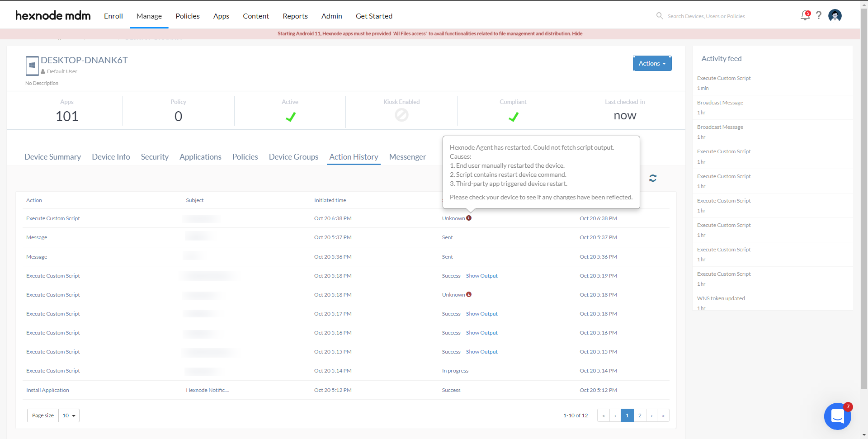Open the live chat bubble
This screenshot has width=868, height=439.
click(x=838, y=416)
